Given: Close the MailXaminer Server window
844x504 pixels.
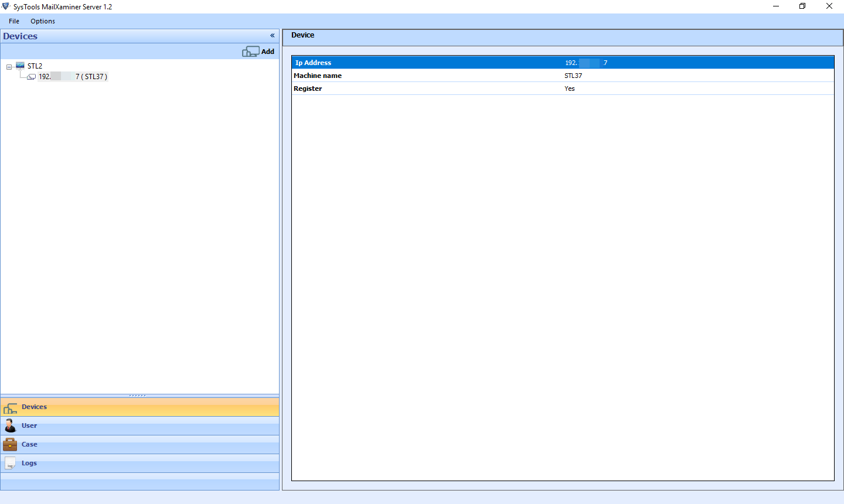Looking at the screenshot, I should tap(829, 6).
